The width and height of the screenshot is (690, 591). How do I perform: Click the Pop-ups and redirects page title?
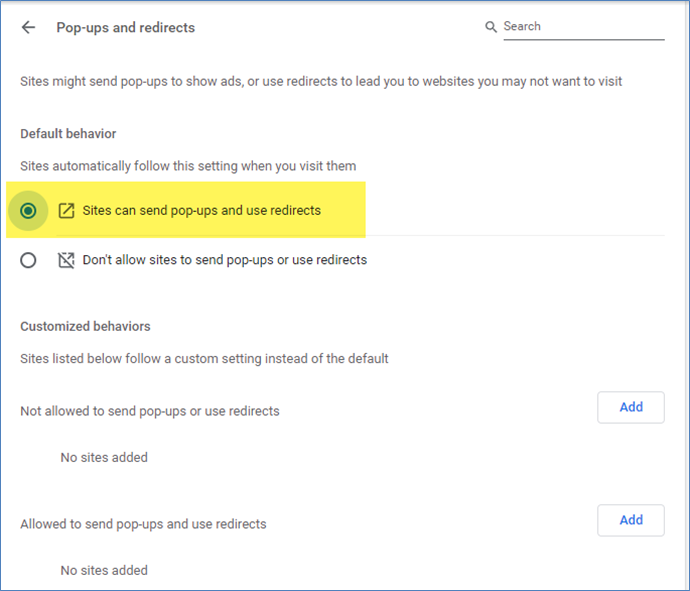pyautogui.click(x=125, y=28)
